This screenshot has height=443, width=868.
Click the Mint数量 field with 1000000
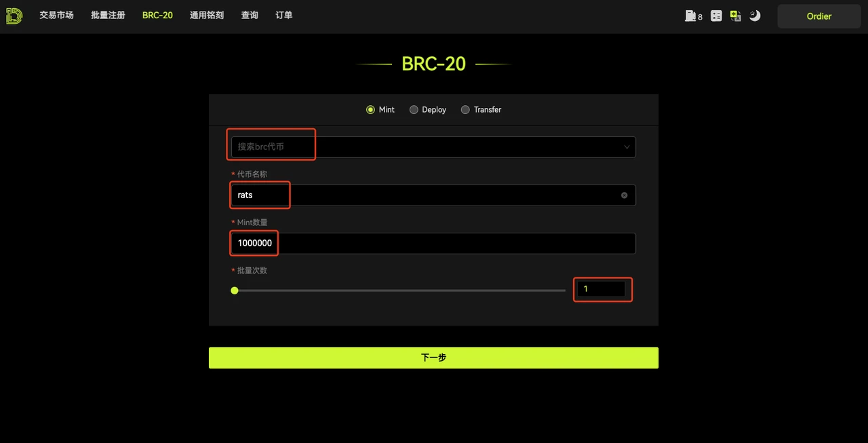tap(433, 244)
